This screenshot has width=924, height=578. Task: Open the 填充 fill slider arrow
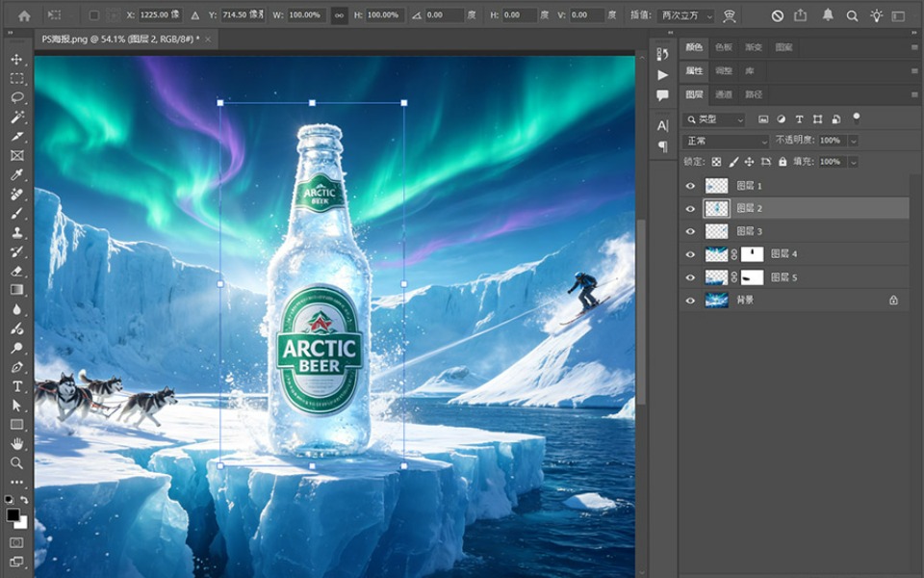coord(854,162)
